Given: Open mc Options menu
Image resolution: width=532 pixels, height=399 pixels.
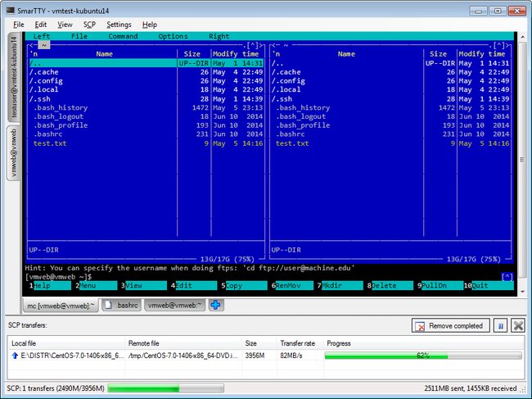Looking at the screenshot, I should click(x=173, y=36).
